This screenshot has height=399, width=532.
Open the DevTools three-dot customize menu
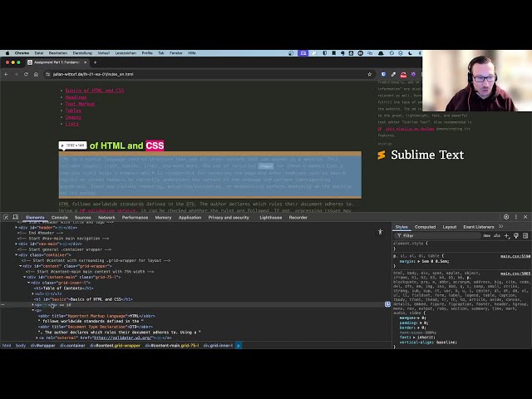[x=516, y=217]
